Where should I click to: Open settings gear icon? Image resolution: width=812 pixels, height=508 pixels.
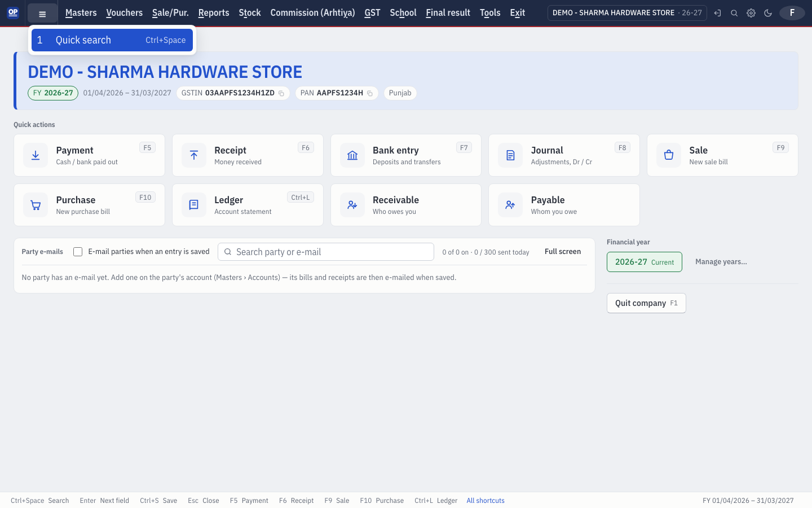click(751, 13)
